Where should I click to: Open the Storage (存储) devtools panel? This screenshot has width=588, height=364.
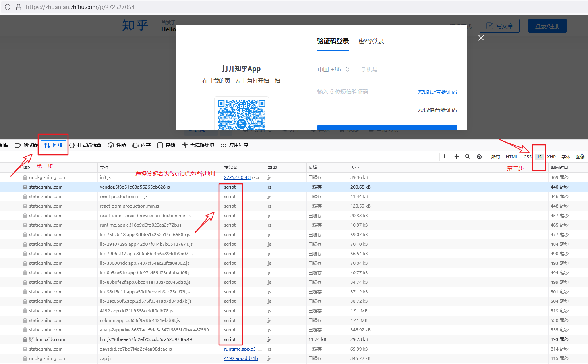coord(166,145)
